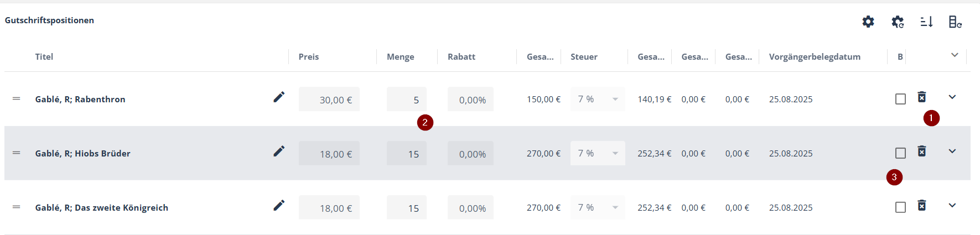Sort by Vorgängerbelegdatum column header

pyautogui.click(x=815, y=56)
